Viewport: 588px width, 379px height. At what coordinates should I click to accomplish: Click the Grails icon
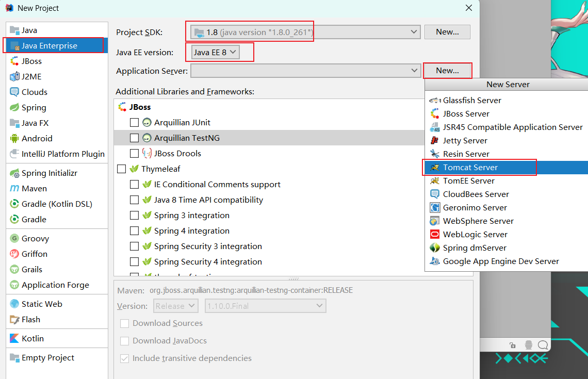(14, 269)
